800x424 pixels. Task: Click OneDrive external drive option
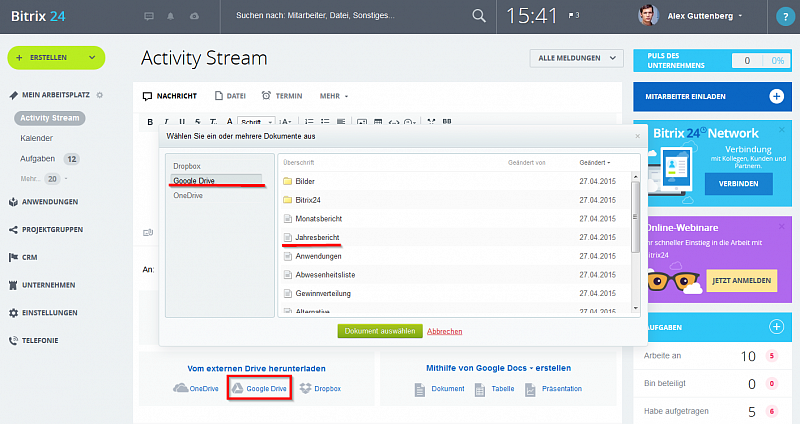click(x=196, y=388)
